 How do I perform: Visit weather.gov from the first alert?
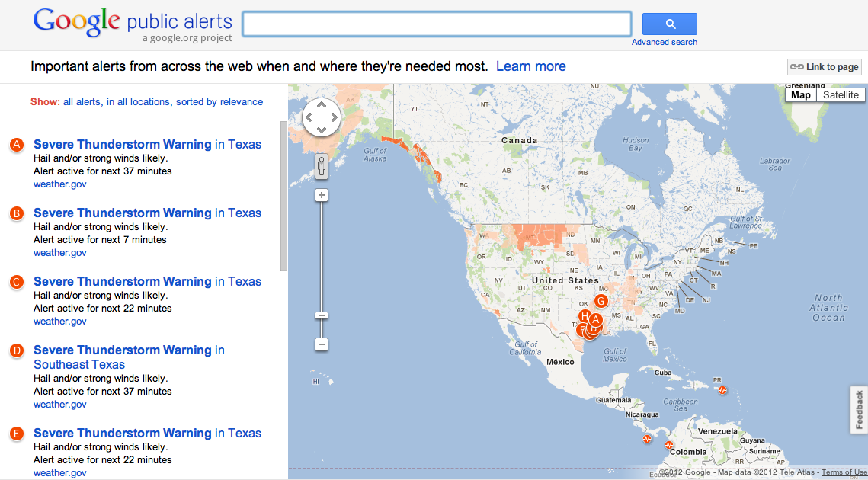point(59,184)
